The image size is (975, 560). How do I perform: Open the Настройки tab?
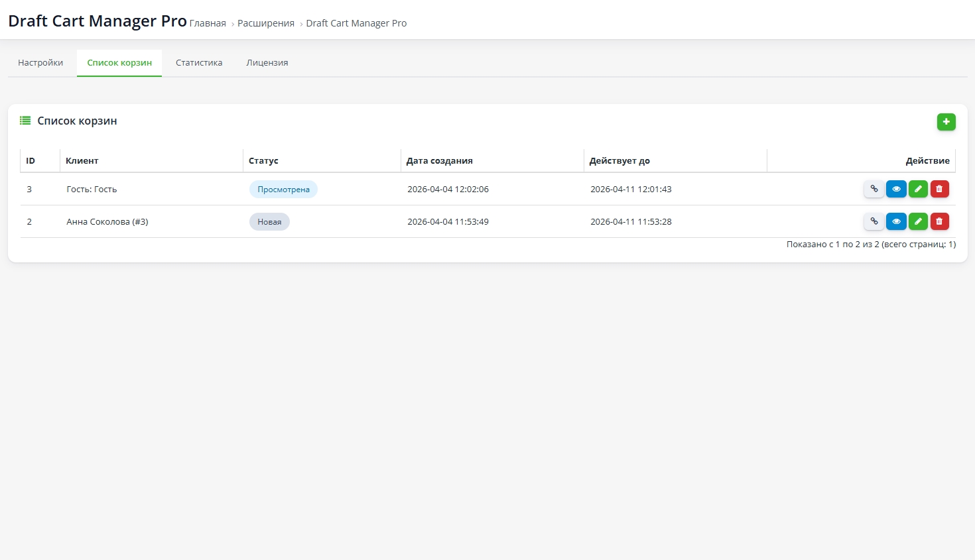[40, 63]
